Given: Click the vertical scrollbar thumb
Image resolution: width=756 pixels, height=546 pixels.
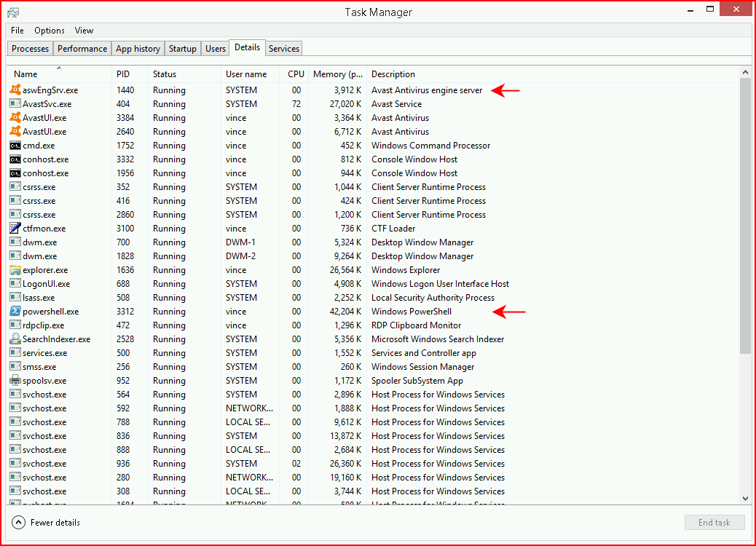Looking at the screenshot, I should click(745, 215).
